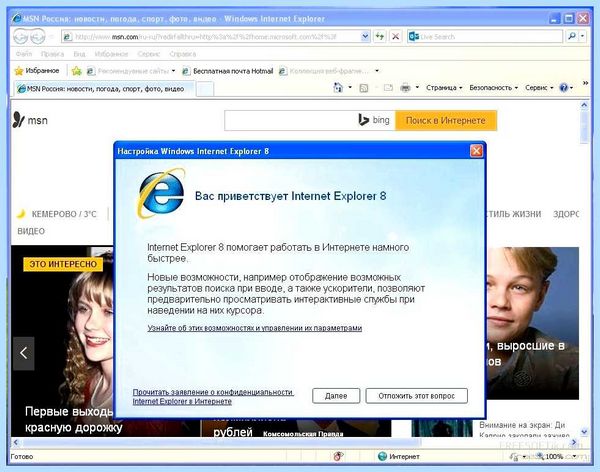Screen dimensions: 600x472
Task: Refresh the page with the green arrows icon
Action: [379, 37]
